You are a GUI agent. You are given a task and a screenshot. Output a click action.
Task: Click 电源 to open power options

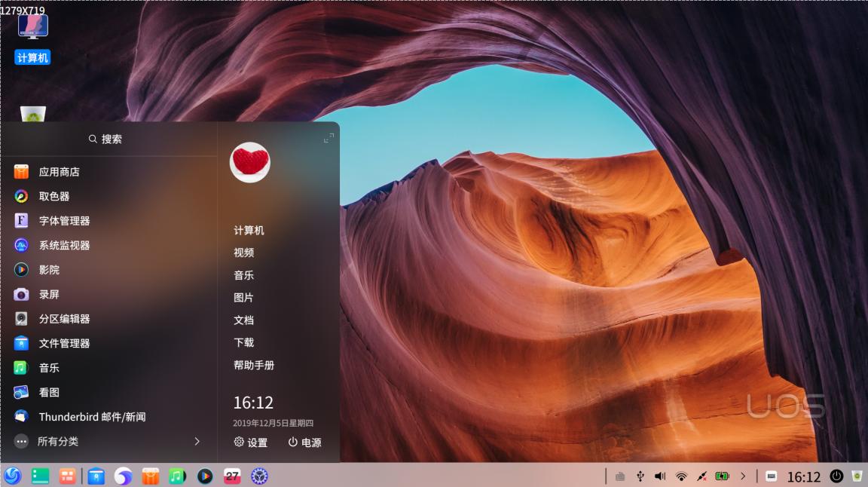coord(306,443)
